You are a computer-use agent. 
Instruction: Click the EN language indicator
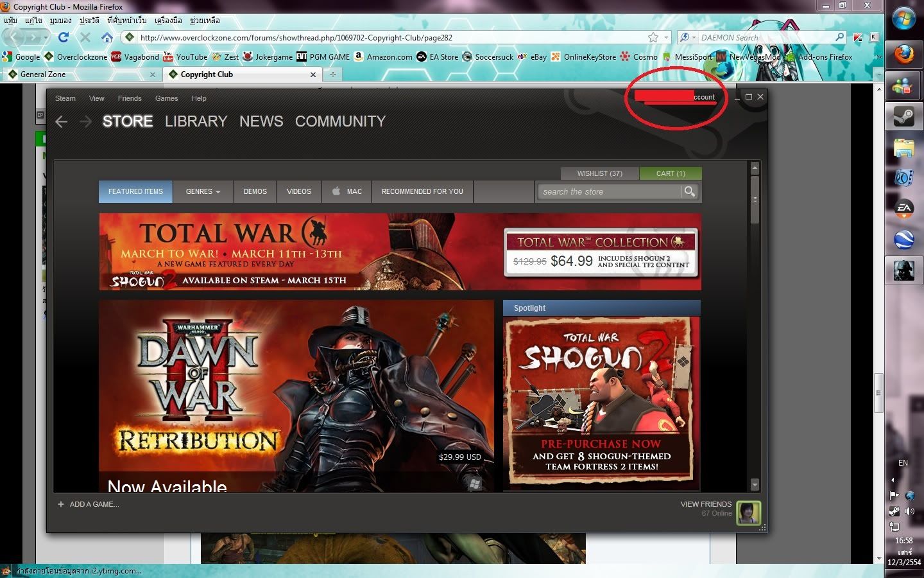click(x=903, y=462)
